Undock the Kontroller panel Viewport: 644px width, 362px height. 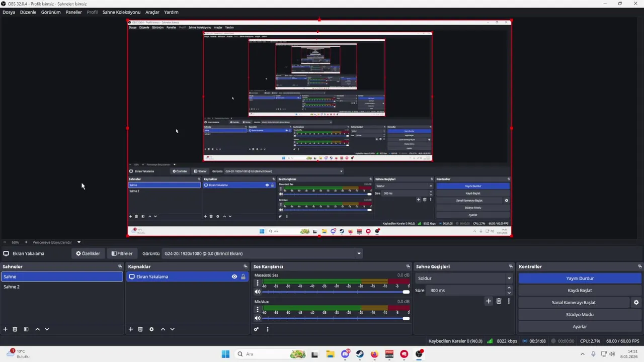click(640, 266)
